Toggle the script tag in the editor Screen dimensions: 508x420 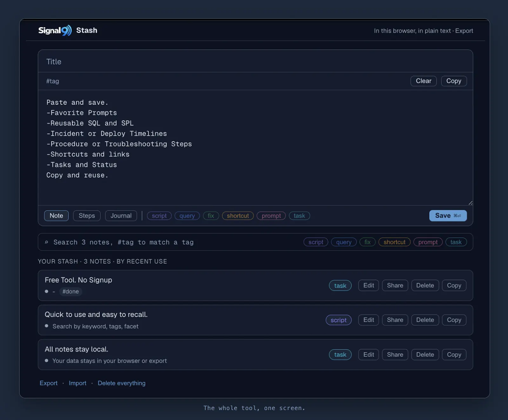[159, 216]
